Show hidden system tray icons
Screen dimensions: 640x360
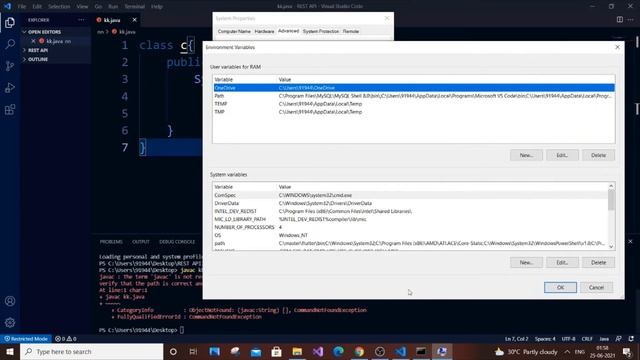pyautogui.click(x=567, y=351)
